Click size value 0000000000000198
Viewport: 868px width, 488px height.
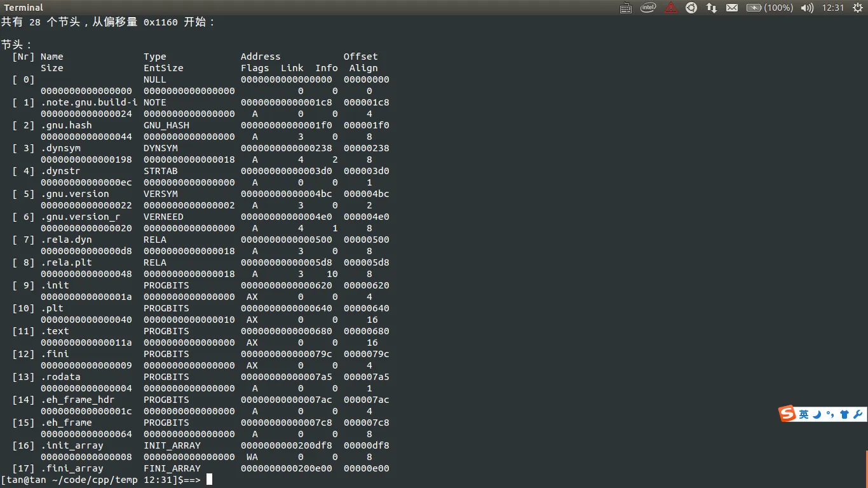coord(86,159)
